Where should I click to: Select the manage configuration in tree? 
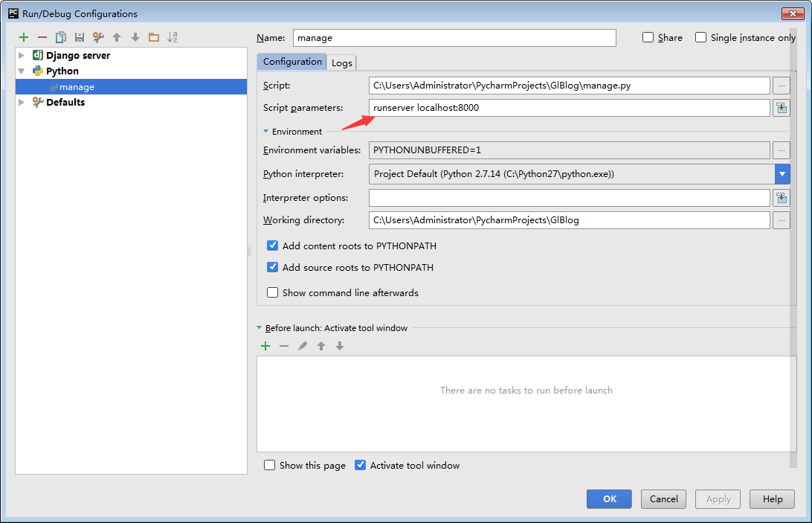tap(131, 86)
